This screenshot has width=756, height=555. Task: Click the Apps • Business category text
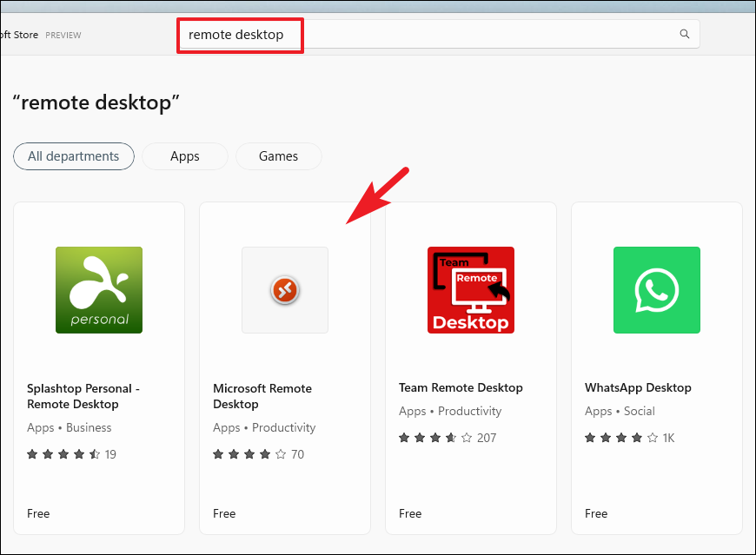[x=69, y=428]
